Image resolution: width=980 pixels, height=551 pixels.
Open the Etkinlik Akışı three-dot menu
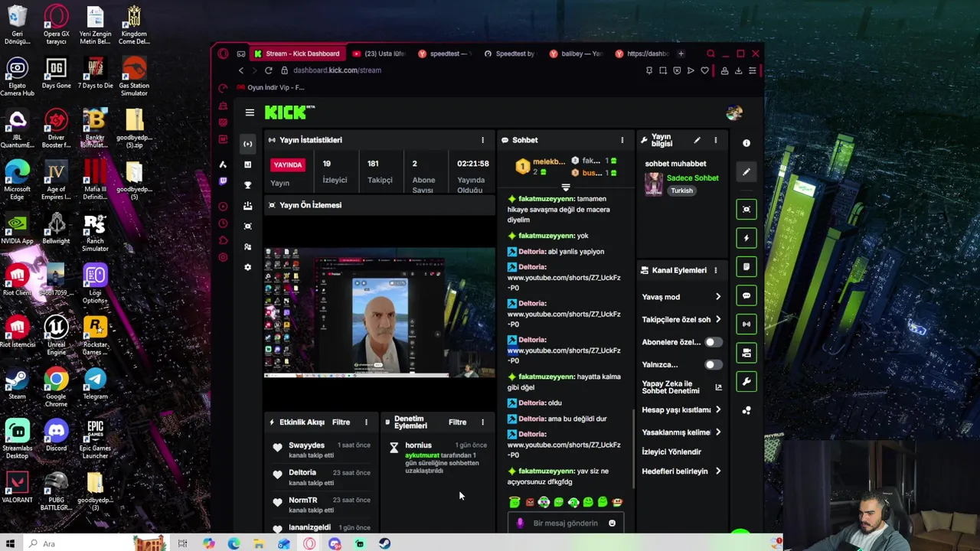click(366, 422)
